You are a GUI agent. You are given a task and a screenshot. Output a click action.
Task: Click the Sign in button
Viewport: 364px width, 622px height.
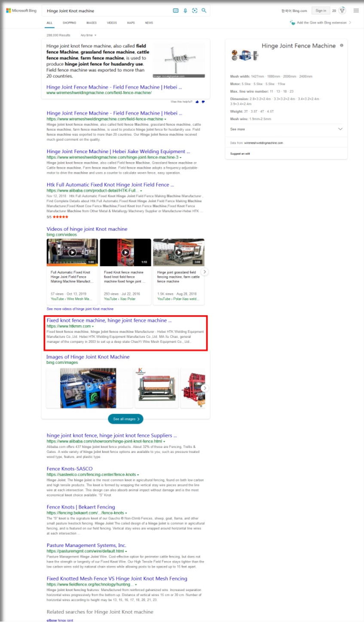[321, 11]
